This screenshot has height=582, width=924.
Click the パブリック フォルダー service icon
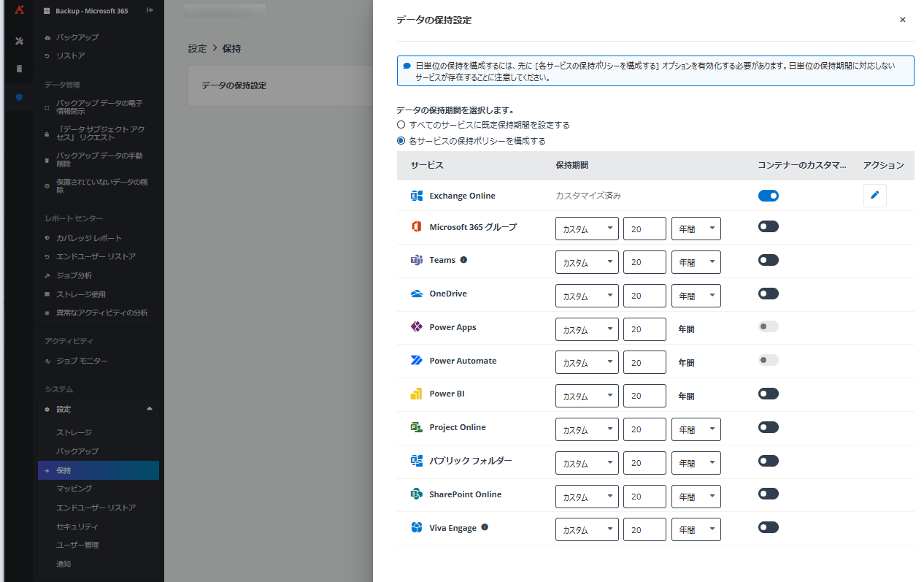tap(417, 461)
